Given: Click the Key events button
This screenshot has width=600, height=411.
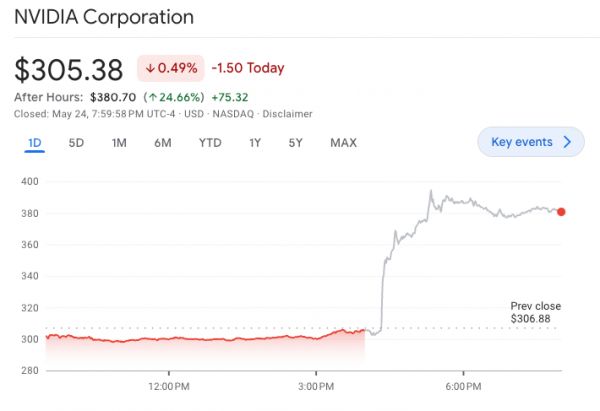Looking at the screenshot, I should point(530,142).
